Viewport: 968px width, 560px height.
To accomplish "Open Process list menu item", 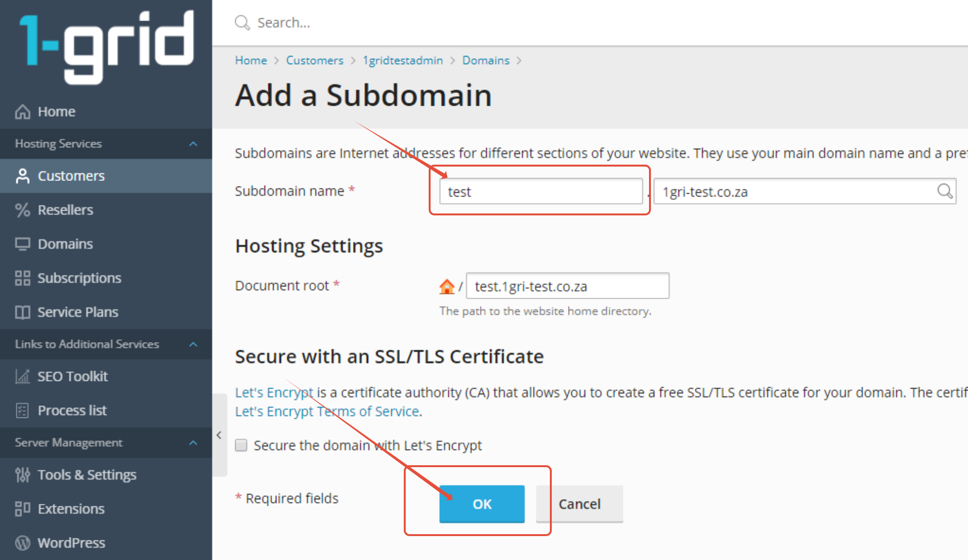I will click(72, 411).
